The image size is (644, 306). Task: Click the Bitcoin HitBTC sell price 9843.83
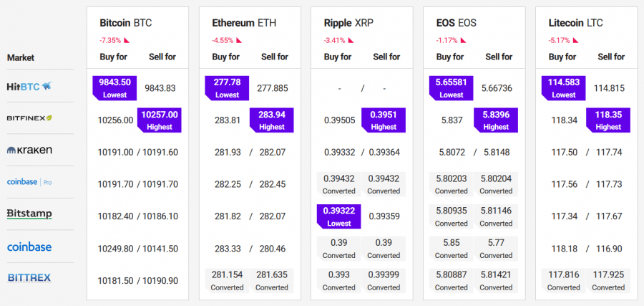pyautogui.click(x=160, y=88)
